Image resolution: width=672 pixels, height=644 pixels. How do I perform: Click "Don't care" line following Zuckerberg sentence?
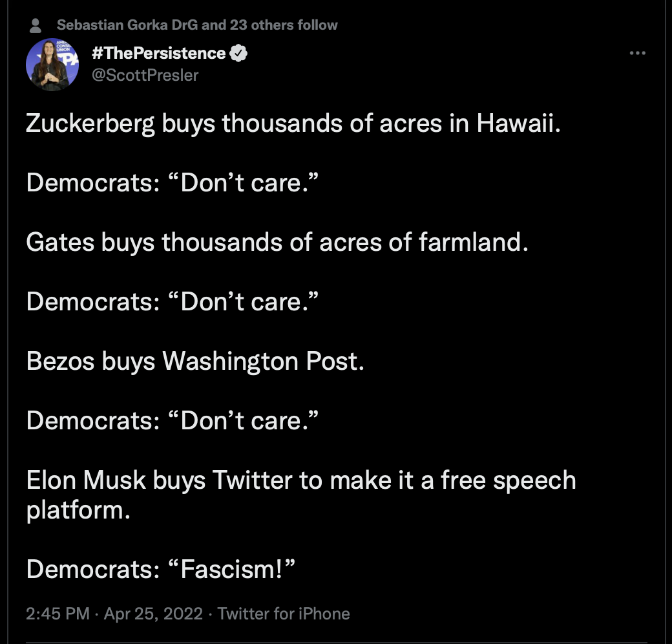pyautogui.click(x=173, y=182)
